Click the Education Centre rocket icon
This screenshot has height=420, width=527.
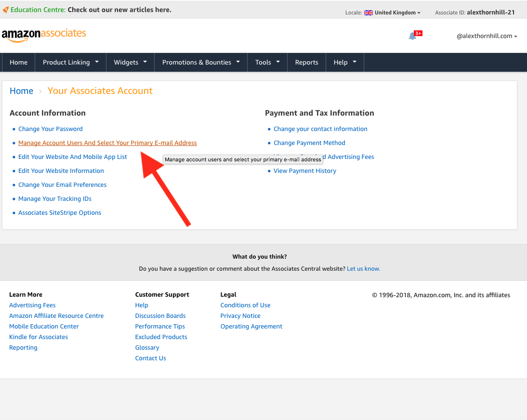point(5,10)
